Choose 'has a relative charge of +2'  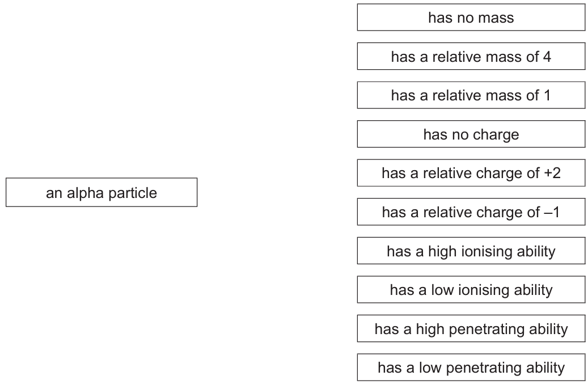click(x=471, y=173)
